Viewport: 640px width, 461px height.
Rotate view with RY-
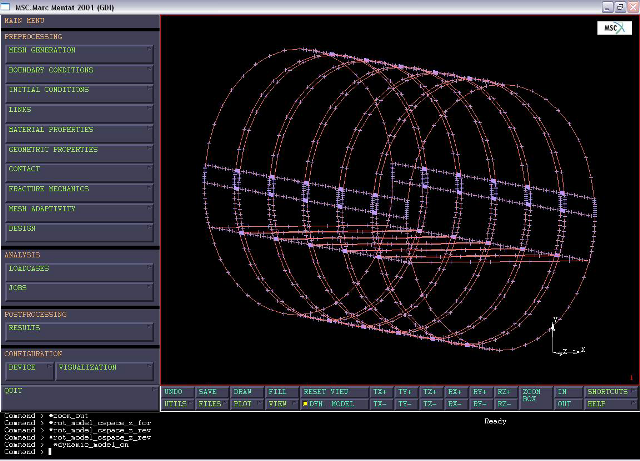(481, 404)
